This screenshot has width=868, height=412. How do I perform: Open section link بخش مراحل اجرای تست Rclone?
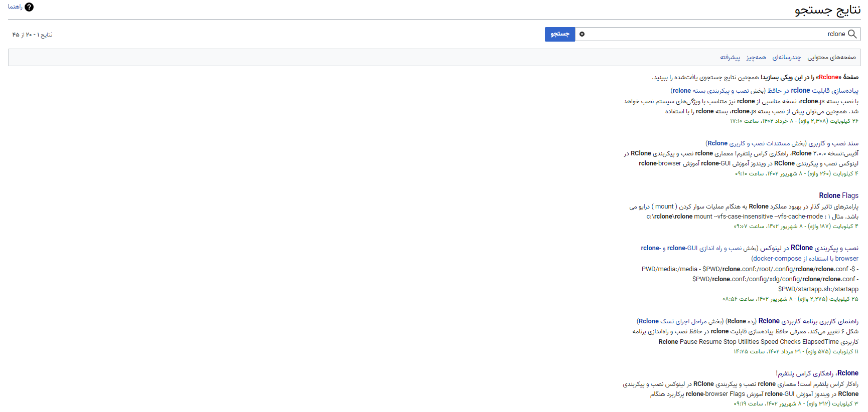click(680, 321)
